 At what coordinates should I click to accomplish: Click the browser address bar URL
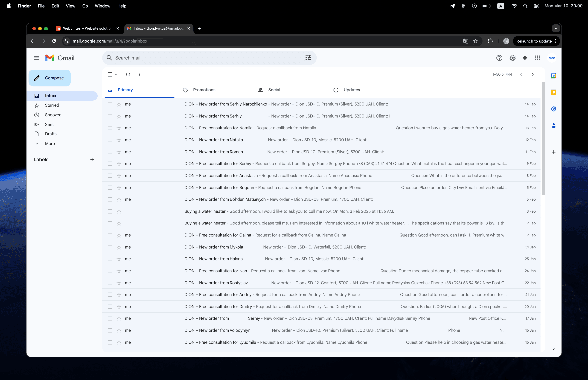pos(110,41)
